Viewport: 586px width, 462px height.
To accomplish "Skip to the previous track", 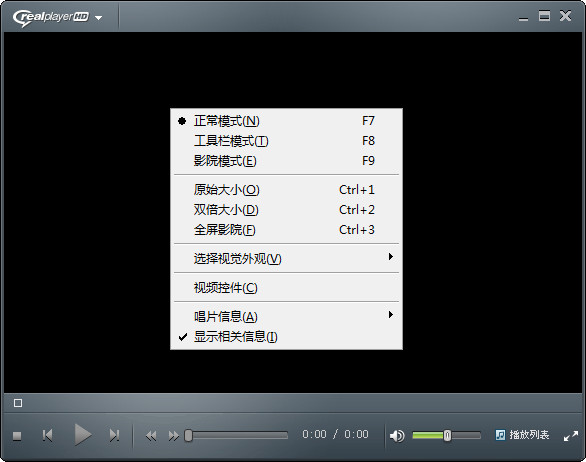I will [x=47, y=435].
